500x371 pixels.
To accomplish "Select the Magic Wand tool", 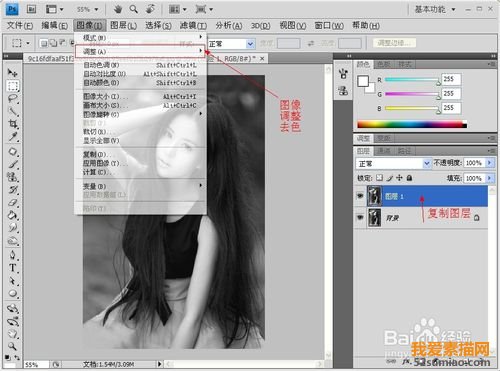I will pos(13,111).
